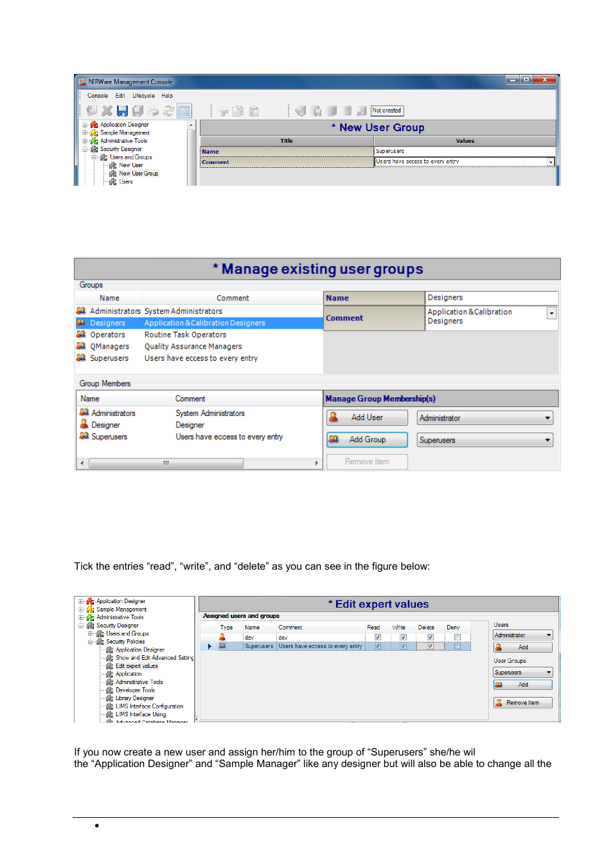Click the Application Designer puzzle icon in the New User Group tree

pyautogui.click(x=94, y=125)
